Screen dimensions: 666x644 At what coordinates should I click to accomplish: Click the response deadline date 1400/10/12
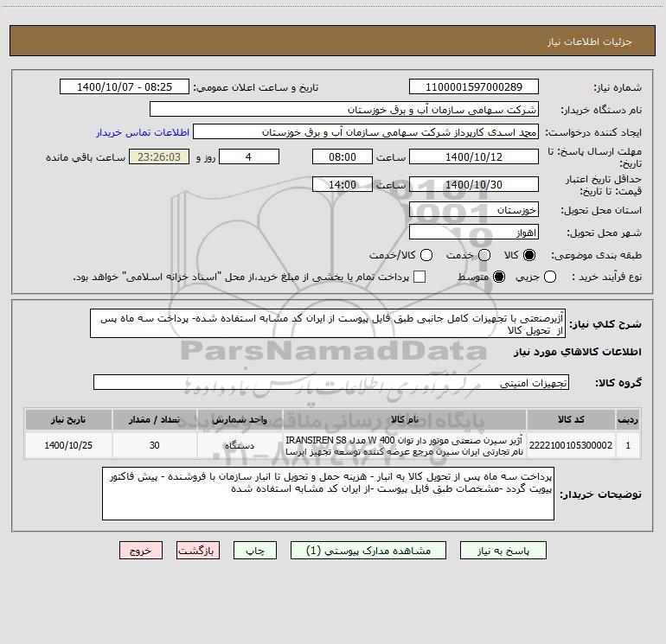tap(474, 156)
